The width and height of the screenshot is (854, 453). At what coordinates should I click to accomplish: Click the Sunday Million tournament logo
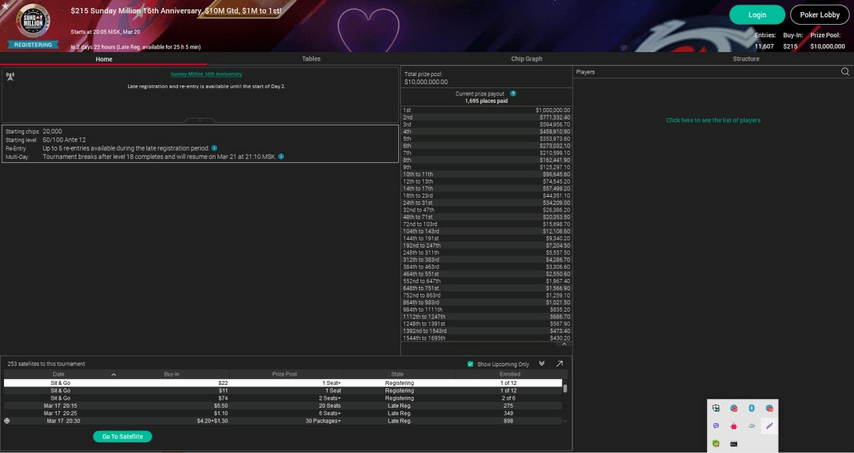click(x=34, y=22)
